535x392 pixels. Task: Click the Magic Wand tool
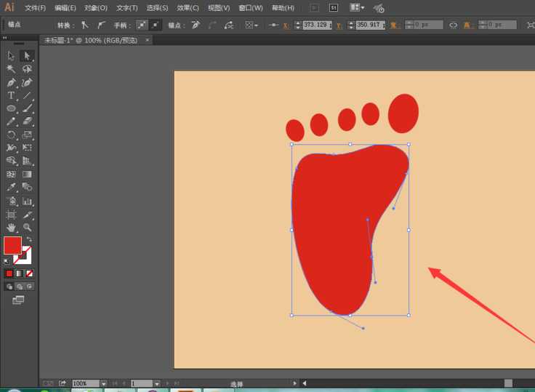[x=11, y=69]
